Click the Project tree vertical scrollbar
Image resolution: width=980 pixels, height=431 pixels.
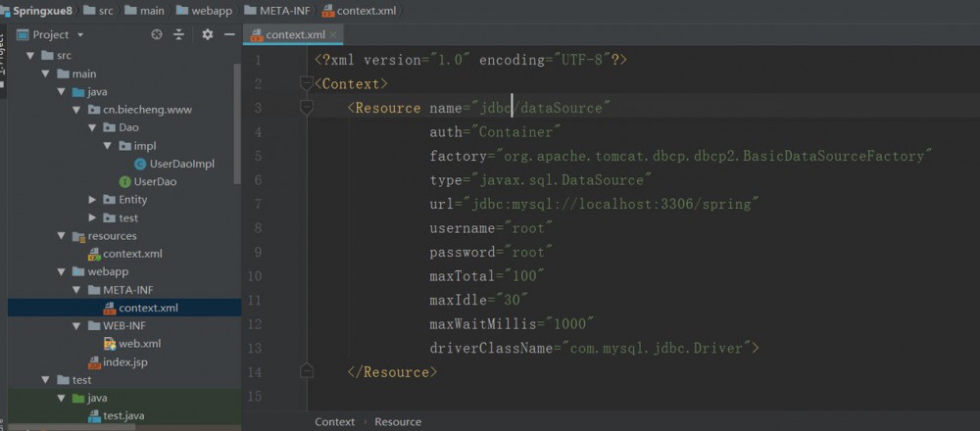coord(237,123)
